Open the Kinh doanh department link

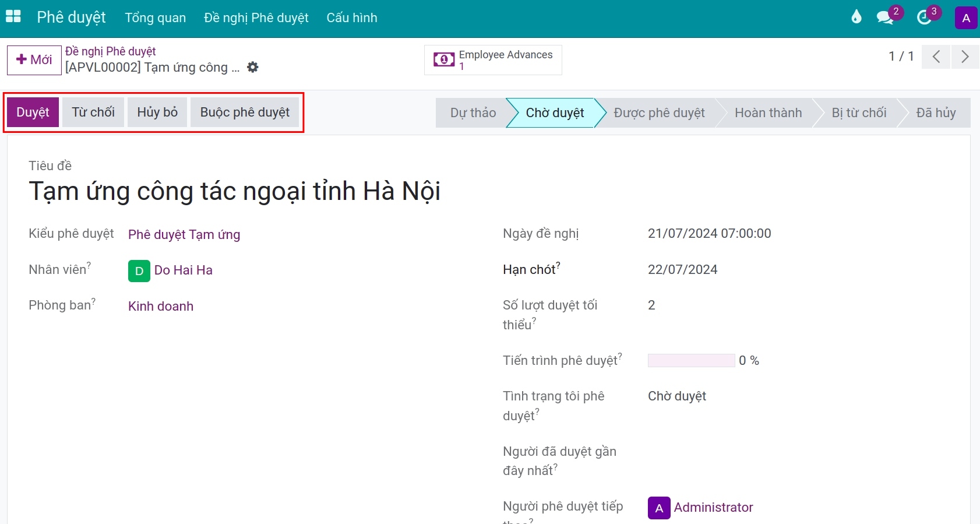click(161, 307)
